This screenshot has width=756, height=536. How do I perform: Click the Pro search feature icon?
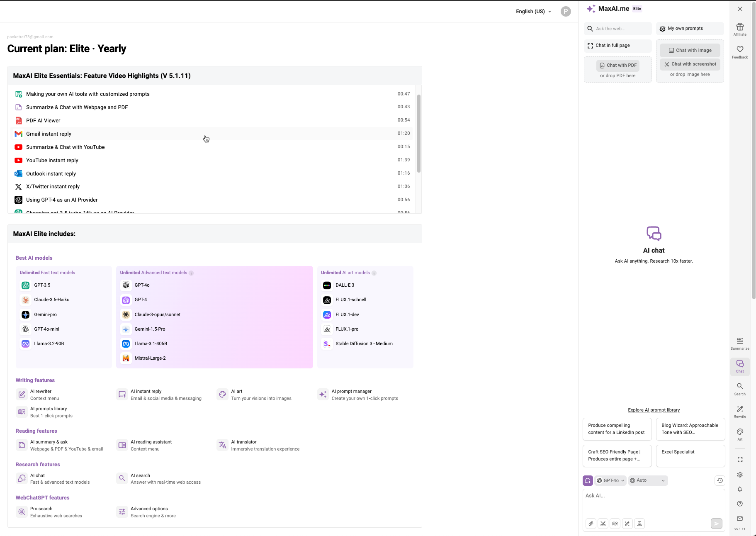(x=22, y=512)
